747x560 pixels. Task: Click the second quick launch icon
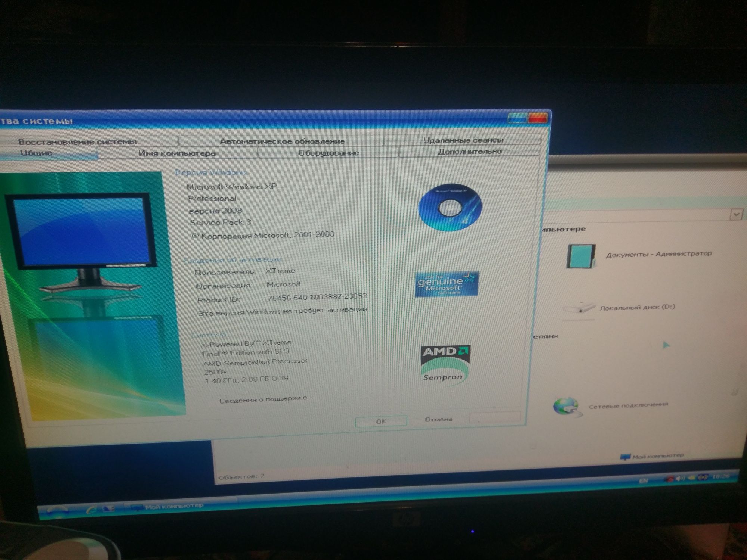[x=108, y=508]
